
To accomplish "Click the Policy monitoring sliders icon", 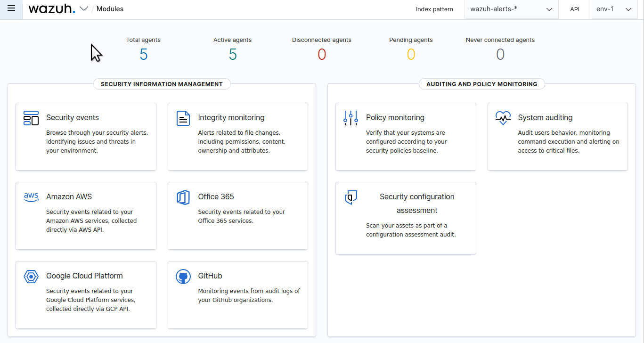I will 351,118.
